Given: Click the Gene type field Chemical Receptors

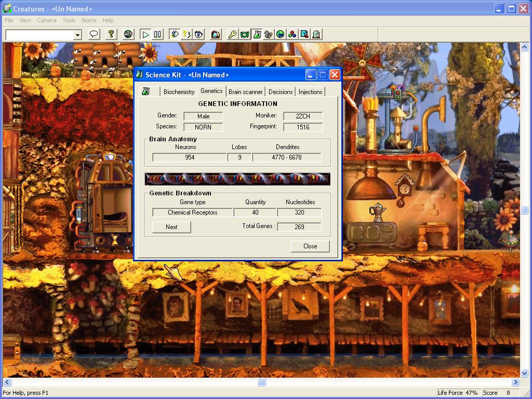Looking at the screenshot, I should coord(192,212).
